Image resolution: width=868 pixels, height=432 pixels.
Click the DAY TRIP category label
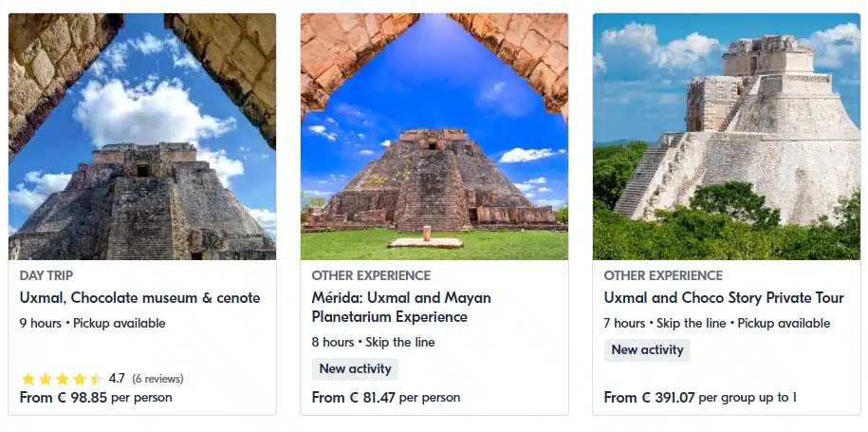pyautogui.click(x=46, y=275)
